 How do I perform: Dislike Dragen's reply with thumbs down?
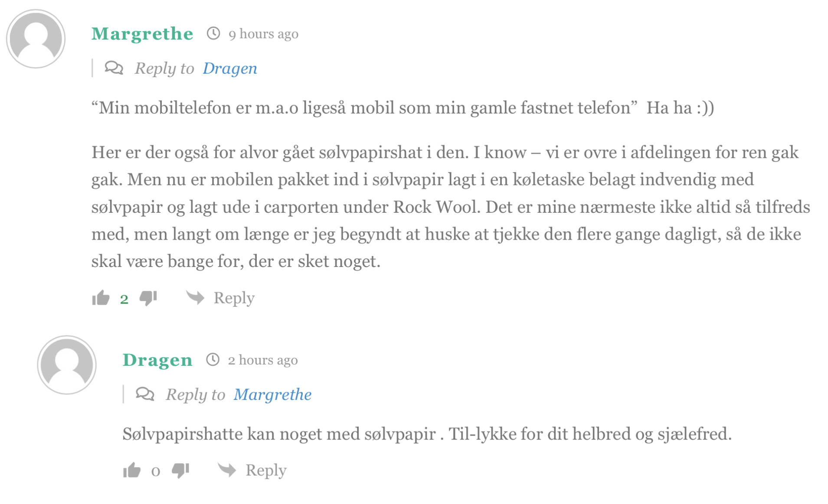[180, 470]
